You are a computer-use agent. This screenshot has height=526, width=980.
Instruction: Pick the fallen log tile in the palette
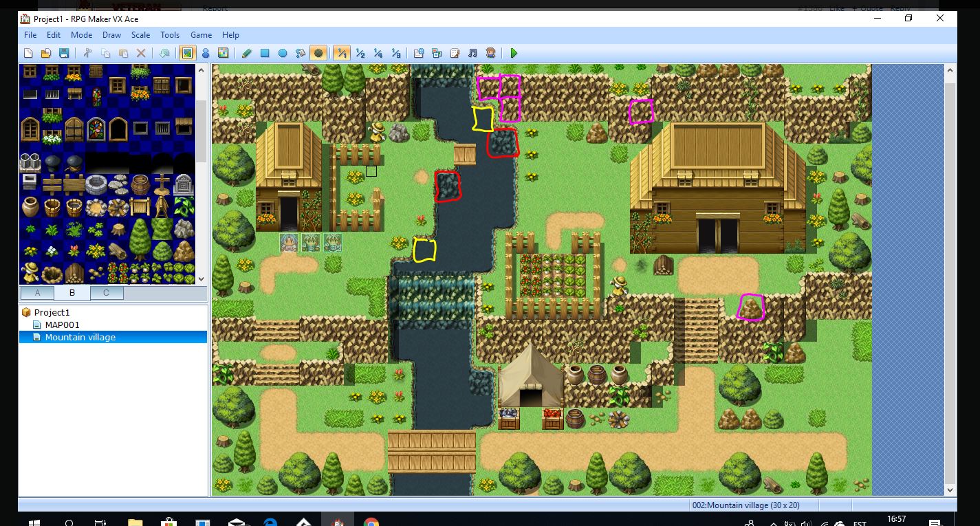[x=118, y=250]
